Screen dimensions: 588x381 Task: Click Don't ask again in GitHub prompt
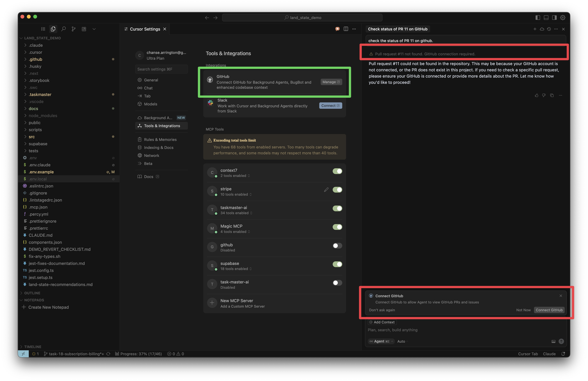point(382,310)
